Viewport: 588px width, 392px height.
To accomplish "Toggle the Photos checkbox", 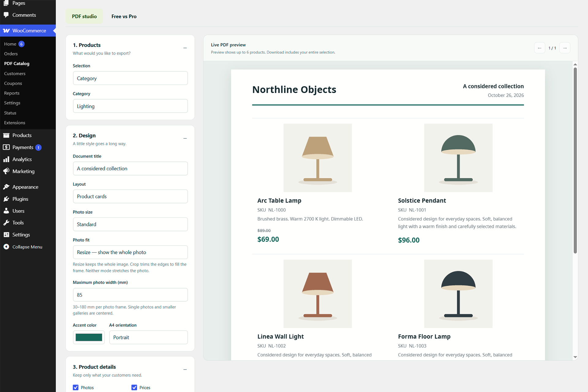I will pos(76,387).
